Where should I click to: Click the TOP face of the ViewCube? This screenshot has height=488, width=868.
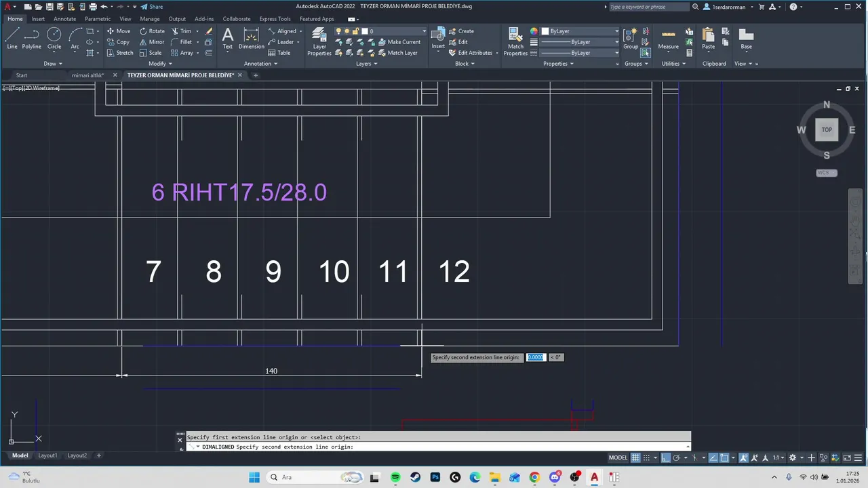click(827, 129)
